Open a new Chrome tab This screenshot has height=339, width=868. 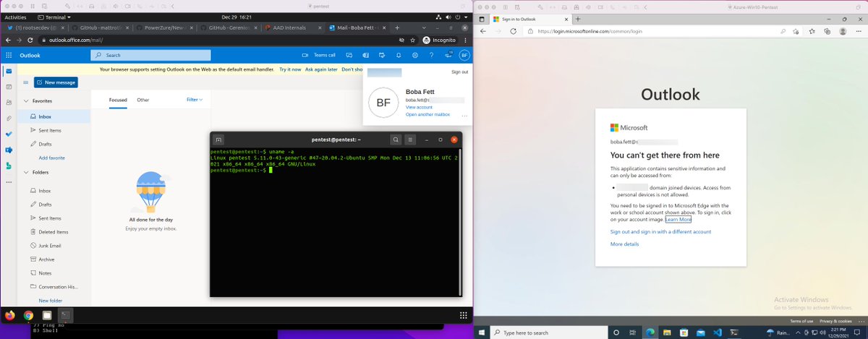(396, 27)
